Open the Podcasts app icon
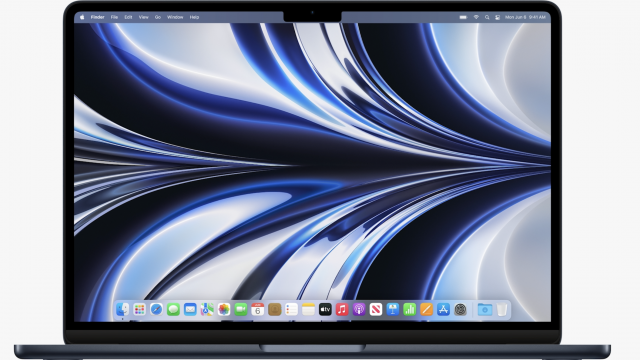This screenshot has width=640, height=360. point(359,309)
